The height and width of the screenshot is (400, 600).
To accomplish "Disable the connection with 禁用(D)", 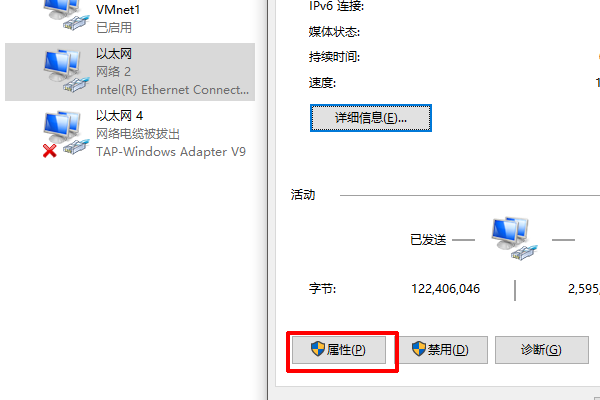I will pyautogui.click(x=441, y=350).
